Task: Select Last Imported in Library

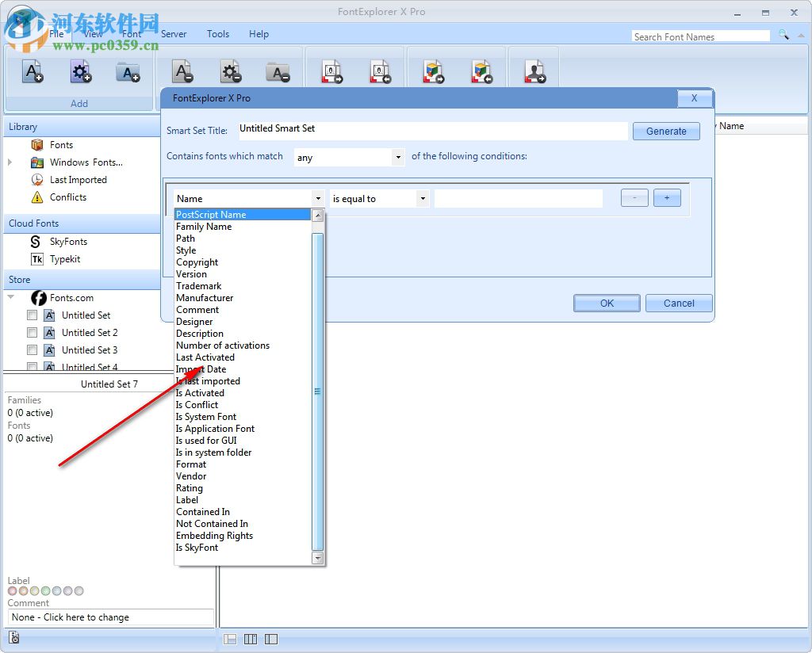Action: [x=79, y=180]
